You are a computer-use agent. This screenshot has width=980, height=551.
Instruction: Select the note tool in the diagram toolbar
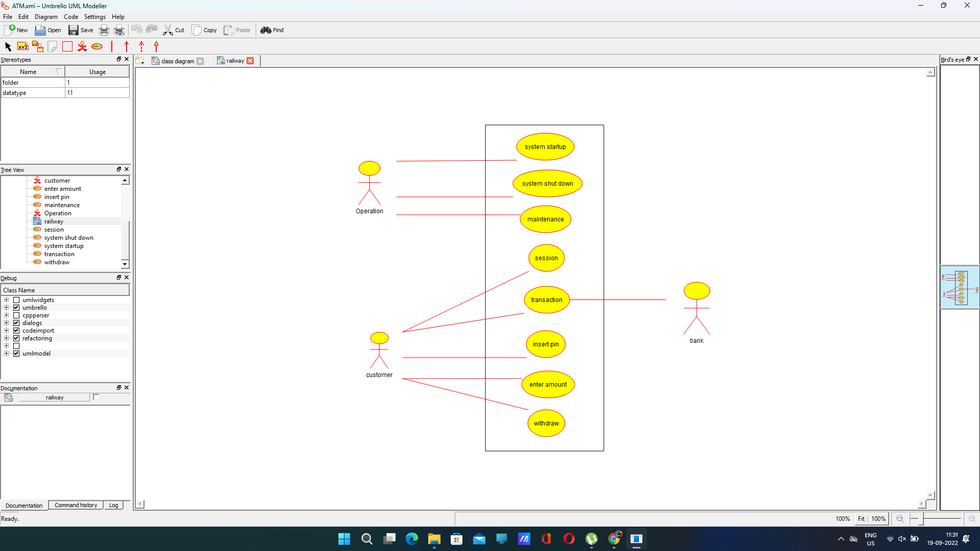53,46
